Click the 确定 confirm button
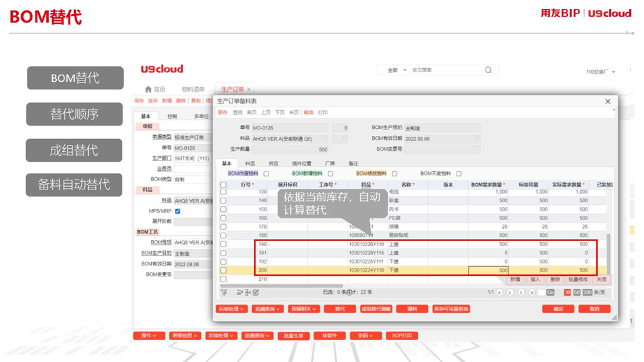This screenshot has height=362, width=644. pyautogui.click(x=558, y=309)
